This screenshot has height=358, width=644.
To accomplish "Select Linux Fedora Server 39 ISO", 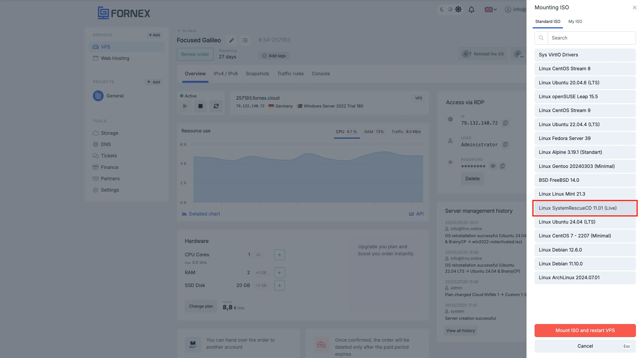I will [585, 138].
